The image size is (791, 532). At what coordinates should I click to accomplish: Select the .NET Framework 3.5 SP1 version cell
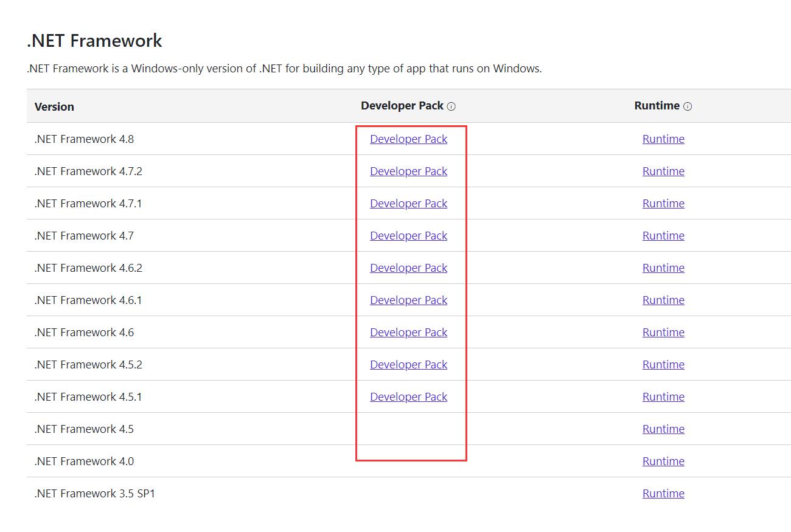click(x=95, y=494)
